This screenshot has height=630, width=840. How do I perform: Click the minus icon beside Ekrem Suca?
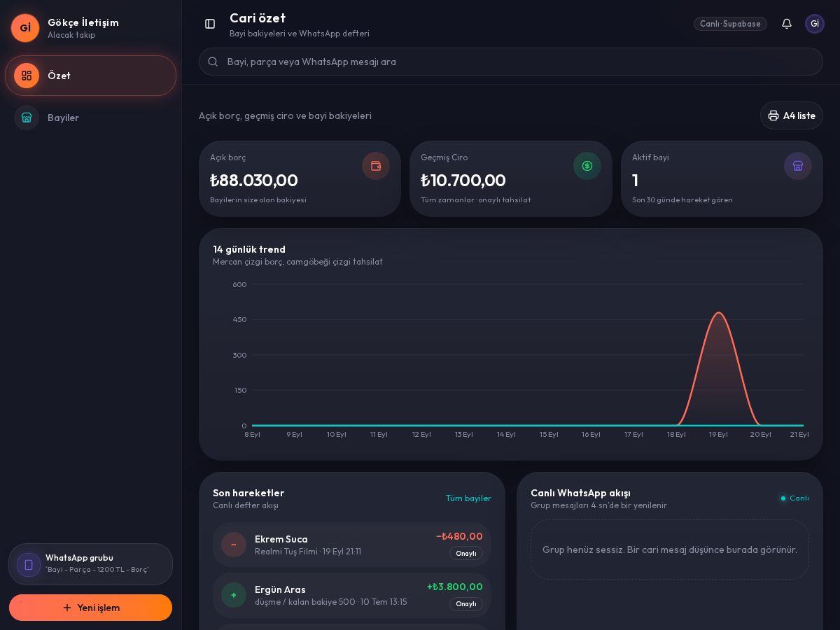[x=234, y=545]
